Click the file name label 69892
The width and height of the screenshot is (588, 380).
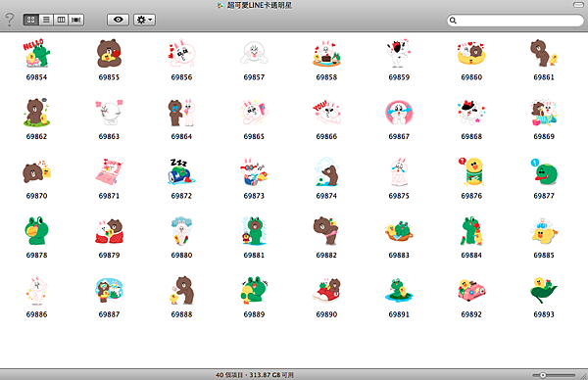point(471,314)
